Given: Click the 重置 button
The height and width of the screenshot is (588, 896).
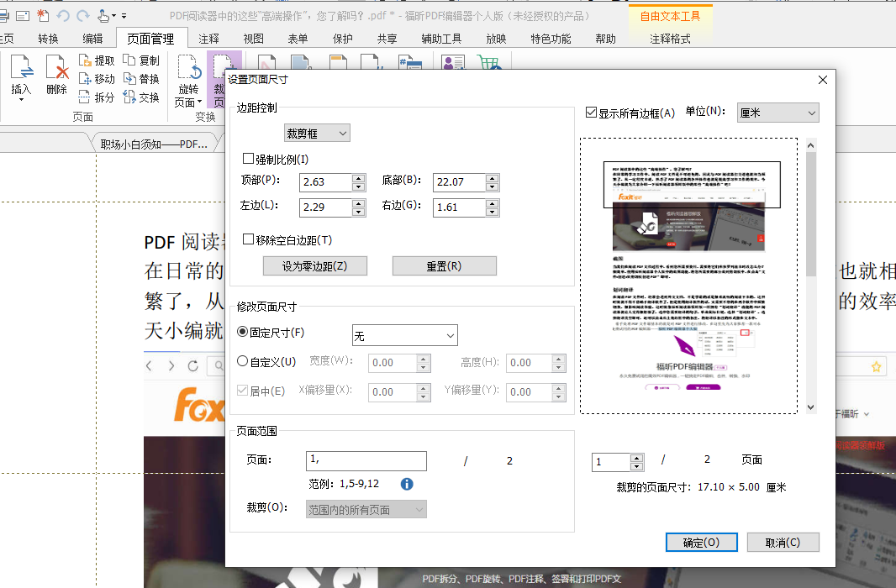Looking at the screenshot, I should pyautogui.click(x=444, y=266).
